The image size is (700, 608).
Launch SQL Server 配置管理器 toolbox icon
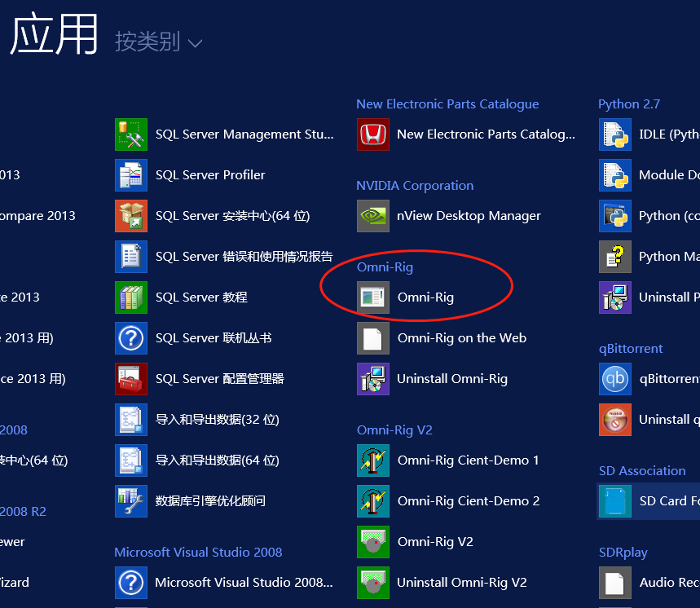pos(131,379)
